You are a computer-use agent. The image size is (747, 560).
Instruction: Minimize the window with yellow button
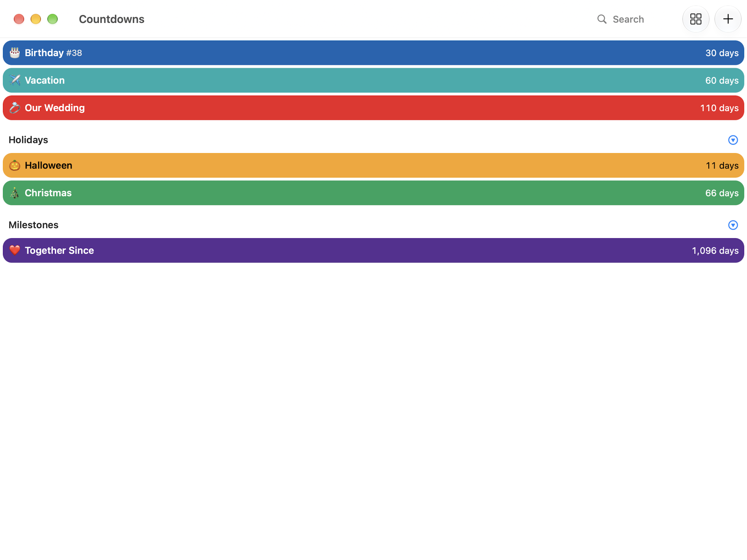36,19
